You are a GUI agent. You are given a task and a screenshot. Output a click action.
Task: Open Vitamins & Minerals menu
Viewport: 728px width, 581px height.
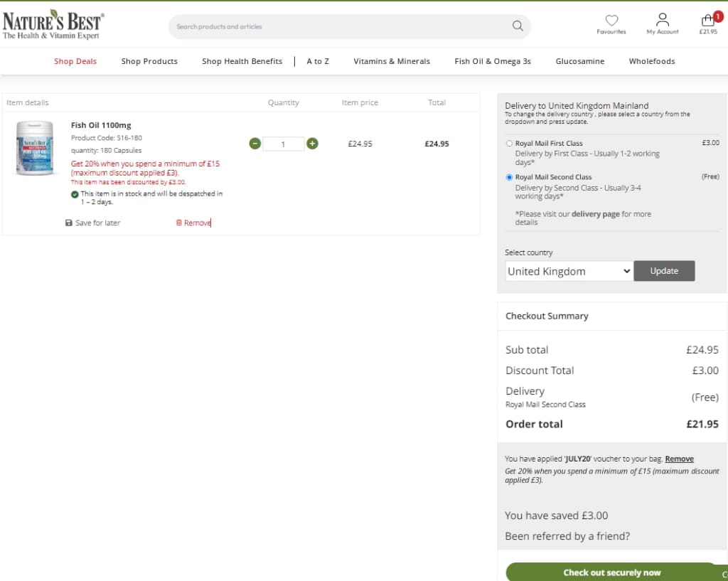[392, 61]
